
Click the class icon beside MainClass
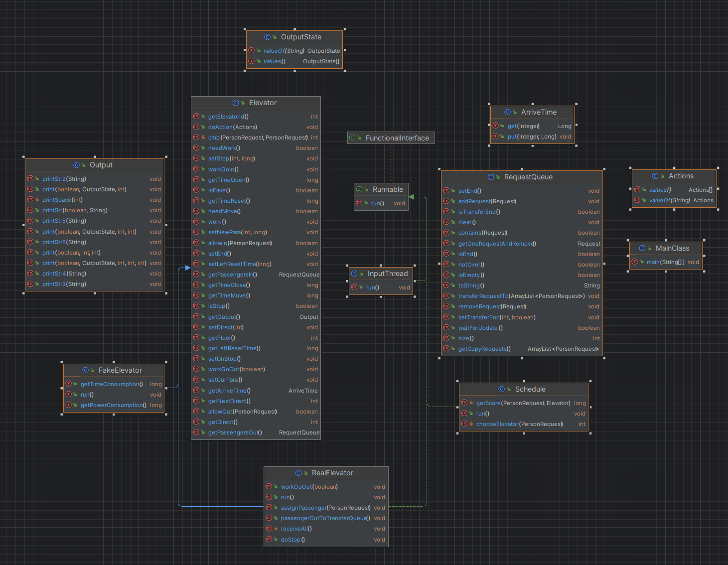(x=642, y=248)
